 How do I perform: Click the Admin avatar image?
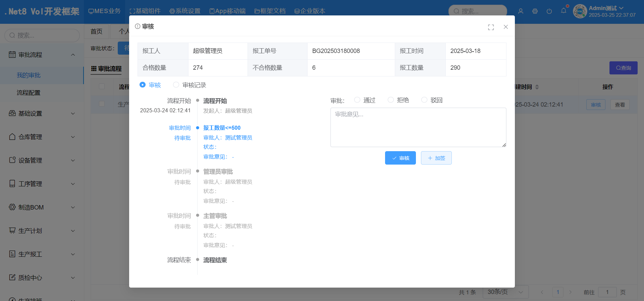pyautogui.click(x=580, y=11)
